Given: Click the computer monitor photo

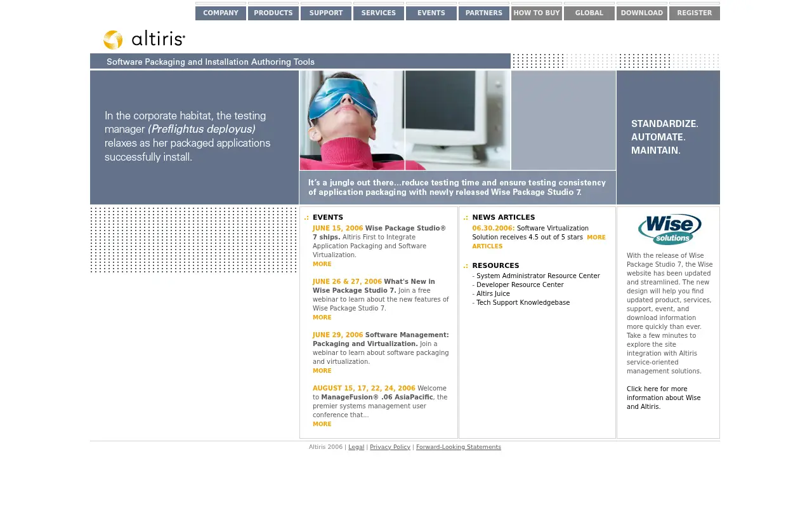Looking at the screenshot, I should pyautogui.click(x=458, y=120).
